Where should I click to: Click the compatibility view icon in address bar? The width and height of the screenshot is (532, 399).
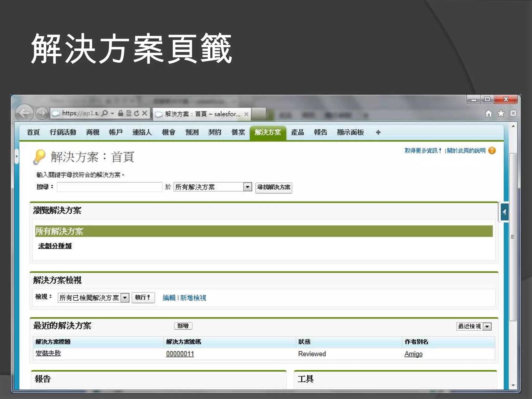[129, 113]
